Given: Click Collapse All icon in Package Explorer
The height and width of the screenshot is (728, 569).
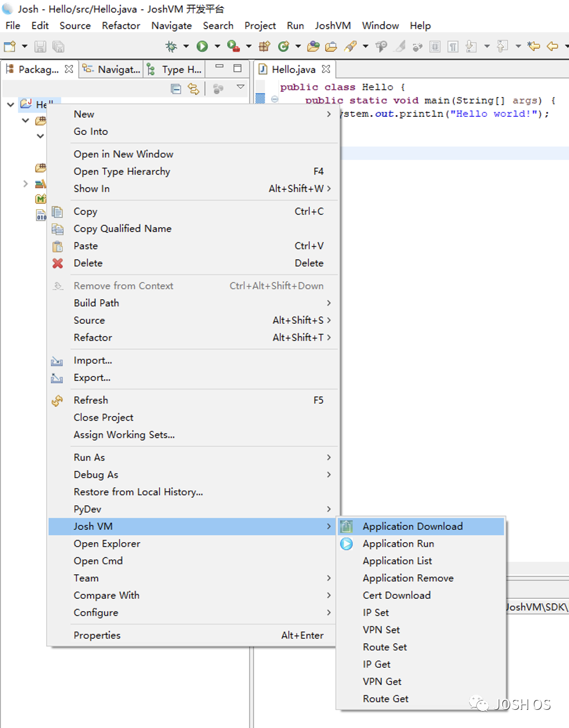Looking at the screenshot, I should (176, 89).
